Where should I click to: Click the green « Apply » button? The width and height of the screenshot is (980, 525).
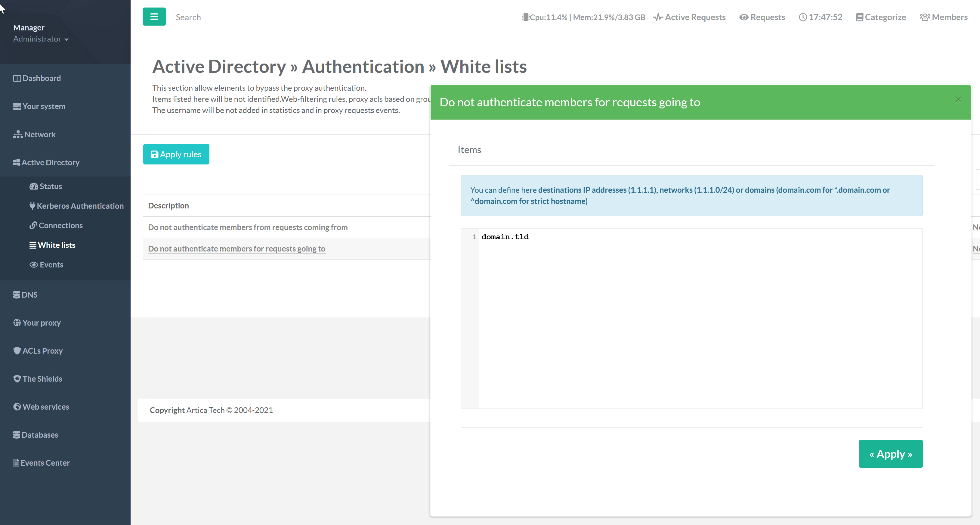coord(890,453)
